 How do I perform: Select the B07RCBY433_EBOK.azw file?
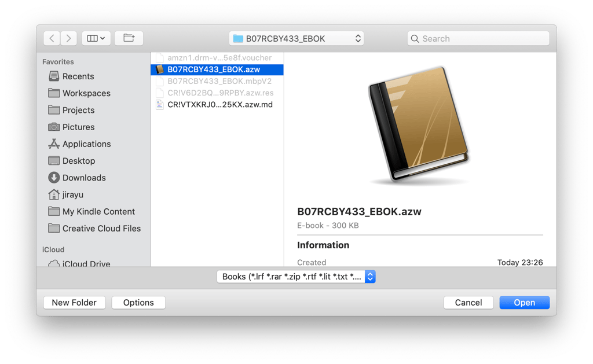tap(213, 69)
